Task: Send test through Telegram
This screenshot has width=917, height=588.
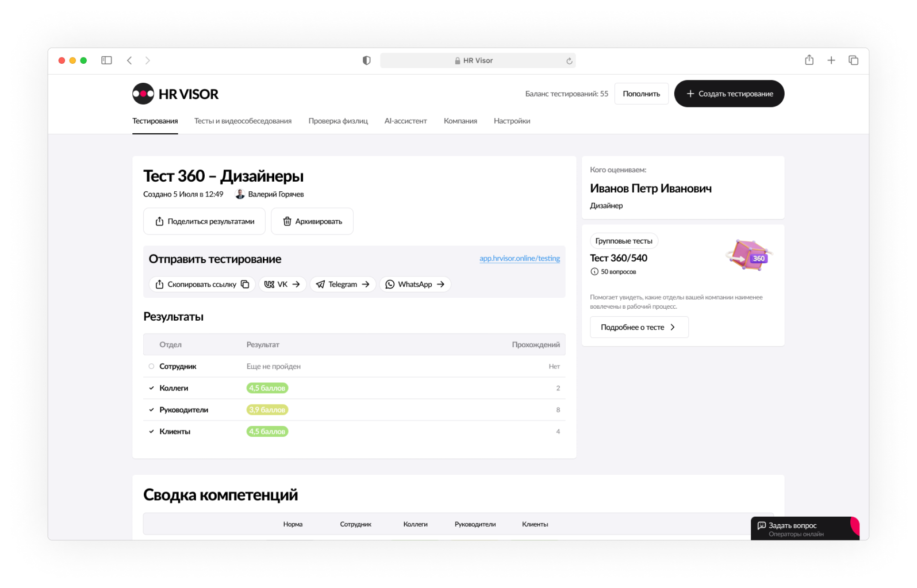Action: point(343,284)
